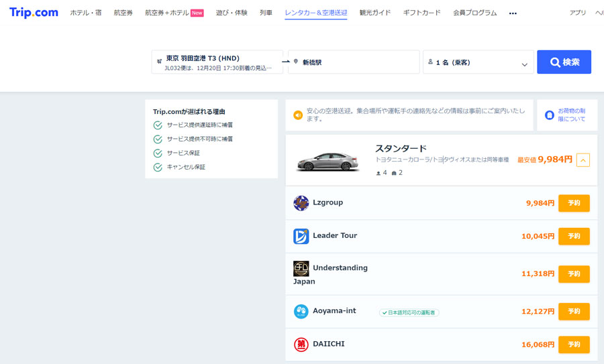Click the DAIICHI 16,068円 price
Image resolution: width=604 pixels, height=364 pixels.
click(x=538, y=345)
